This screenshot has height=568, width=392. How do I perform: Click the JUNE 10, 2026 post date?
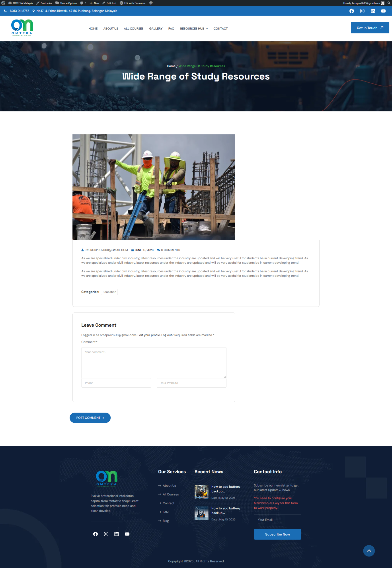tap(142, 250)
